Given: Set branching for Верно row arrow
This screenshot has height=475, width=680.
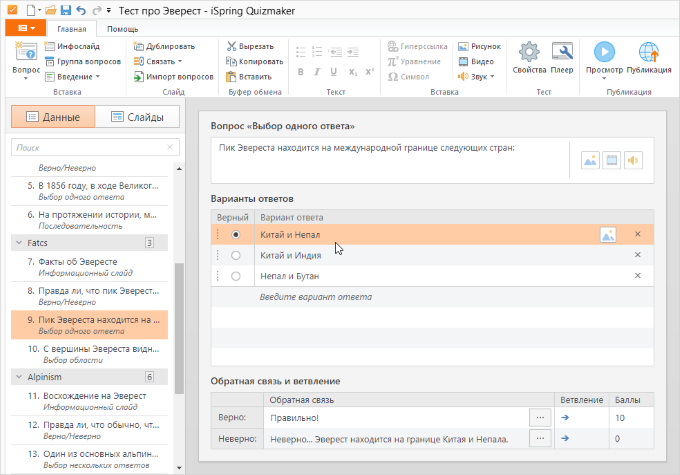Looking at the screenshot, I should click(x=565, y=418).
